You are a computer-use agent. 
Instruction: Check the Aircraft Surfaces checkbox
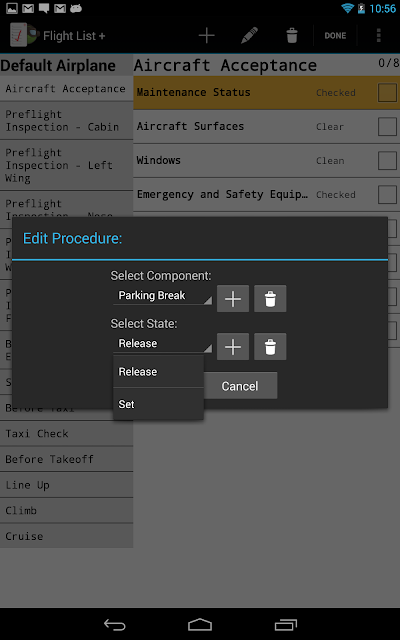[x=387, y=127]
